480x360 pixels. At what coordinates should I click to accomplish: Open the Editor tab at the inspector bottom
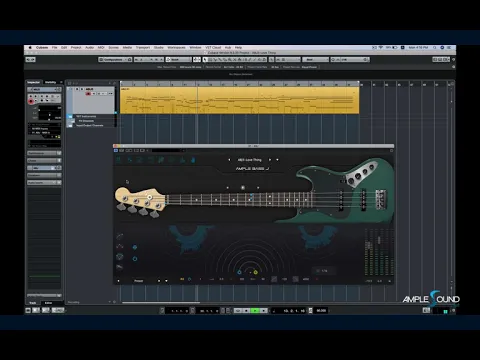(x=48, y=303)
